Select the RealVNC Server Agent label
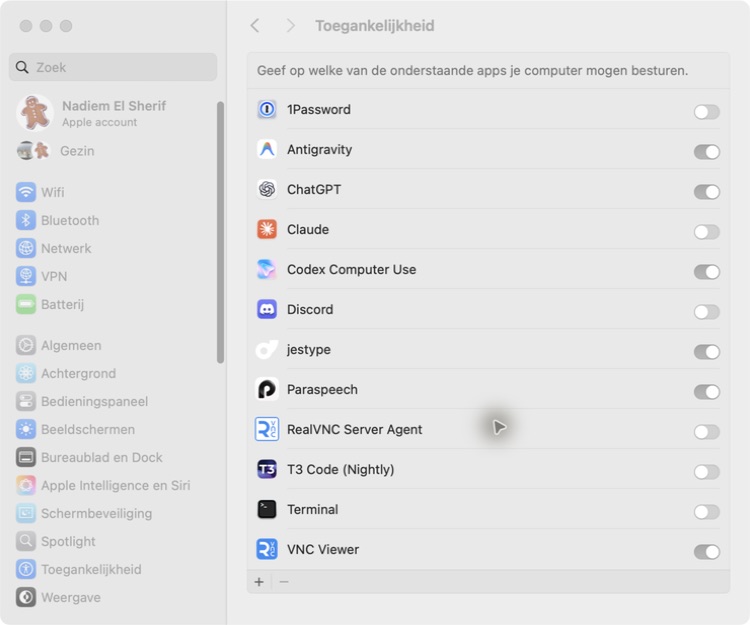The image size is (750, 625). tap(354, 429)
